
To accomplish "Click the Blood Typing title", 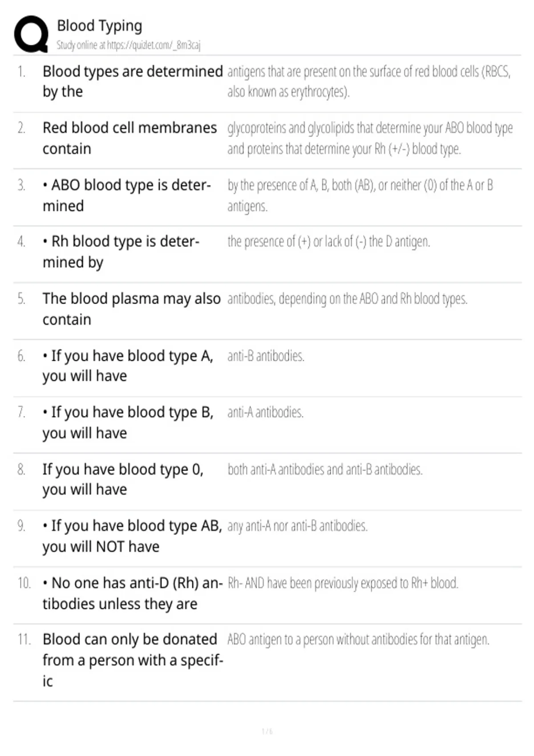I will [x=100, y=26].
